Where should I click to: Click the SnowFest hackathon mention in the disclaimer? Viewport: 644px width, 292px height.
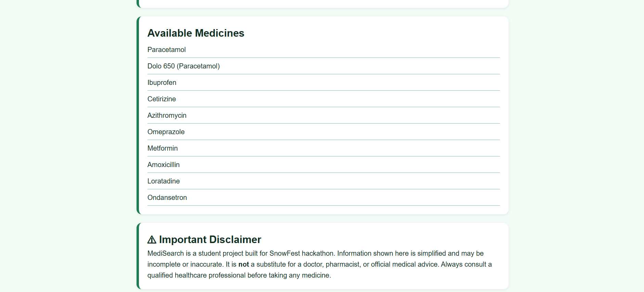point(301,253)
